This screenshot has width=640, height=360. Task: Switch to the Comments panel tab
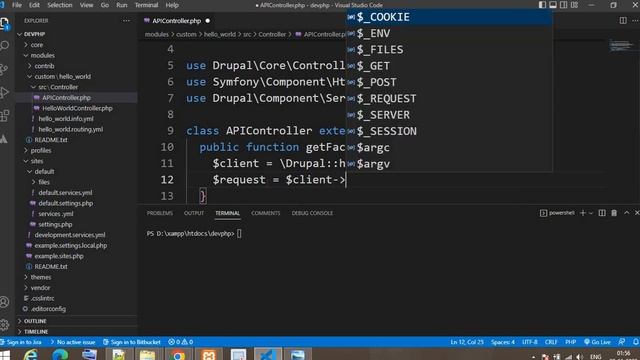[x=265, y=213]
